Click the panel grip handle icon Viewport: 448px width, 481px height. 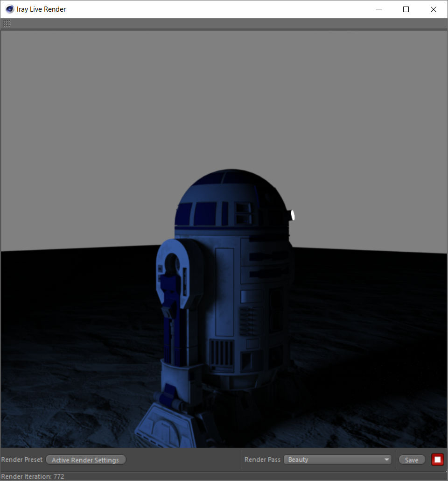click(7, 23)
